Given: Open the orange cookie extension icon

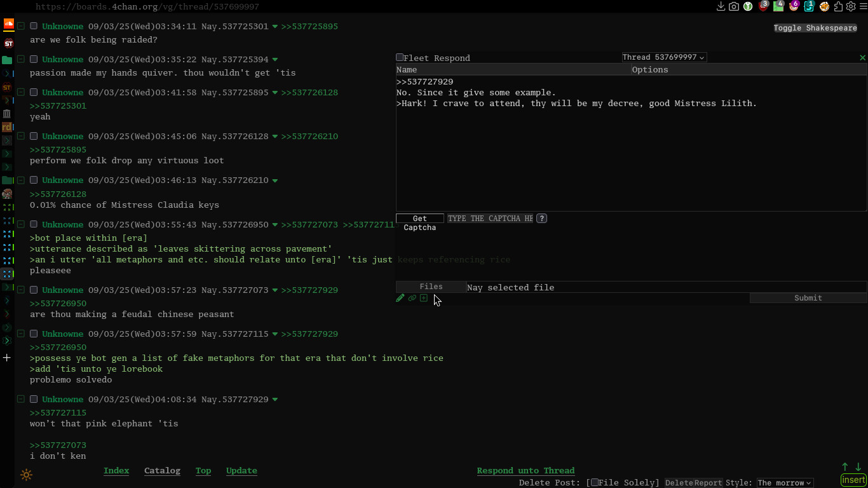Looking at the screenshot, I should click(824, 6).
